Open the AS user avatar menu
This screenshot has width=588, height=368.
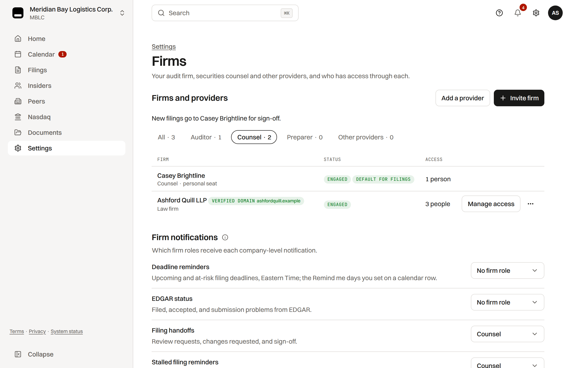(x=555, y=13)
